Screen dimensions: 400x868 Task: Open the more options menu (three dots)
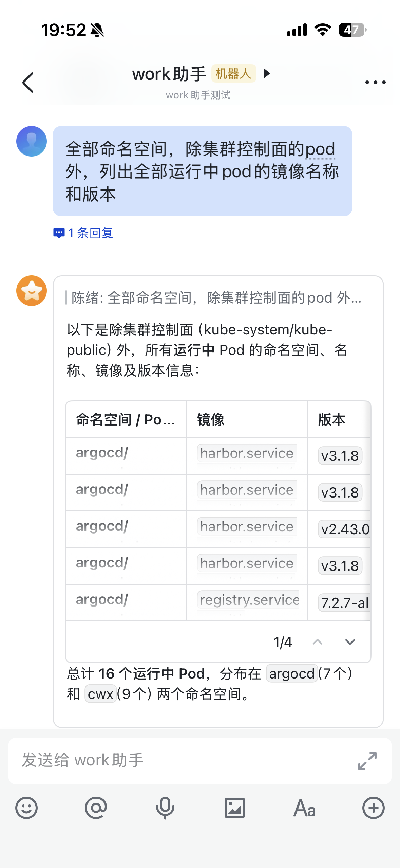coord(375,82)
